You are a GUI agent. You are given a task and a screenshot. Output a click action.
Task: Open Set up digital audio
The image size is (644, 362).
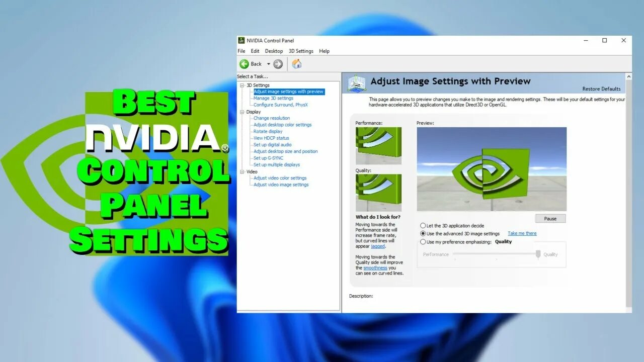pos(272,145)
